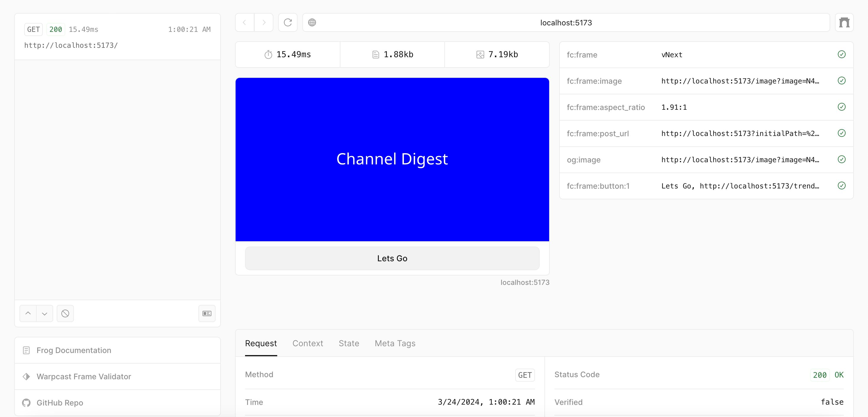Click the 3/24/2024, 1:00:21 AM time value
The image size is (868, 417).
pyautogui.click(x=486, y=402)
